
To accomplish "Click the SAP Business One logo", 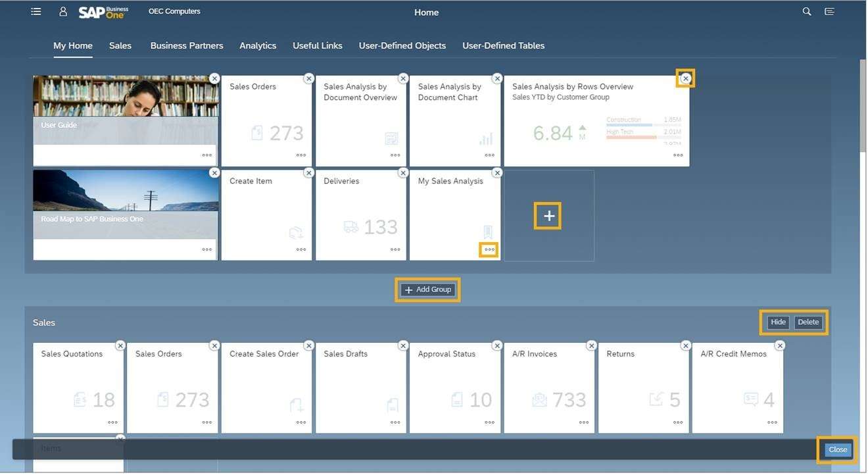I will (x=103, y=12).
